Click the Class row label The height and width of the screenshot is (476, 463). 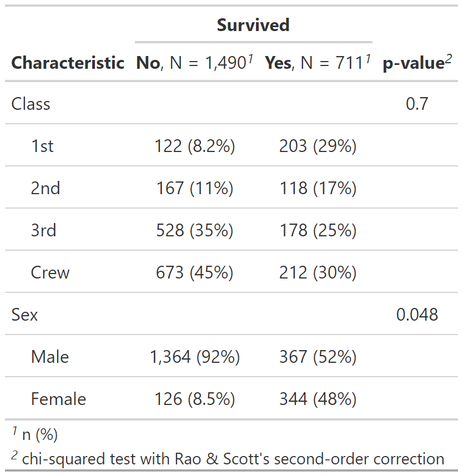click(31, 104)
